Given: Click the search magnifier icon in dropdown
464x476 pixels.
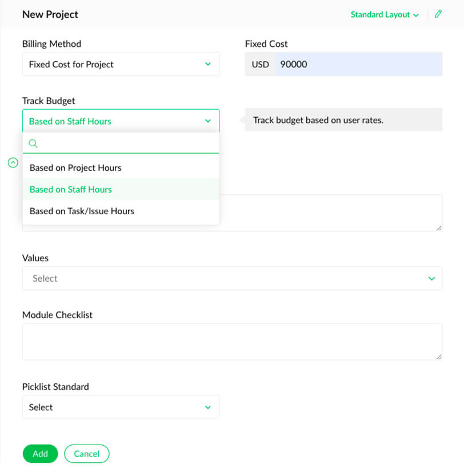Looking at the screenshot, I should pos(33,143).
